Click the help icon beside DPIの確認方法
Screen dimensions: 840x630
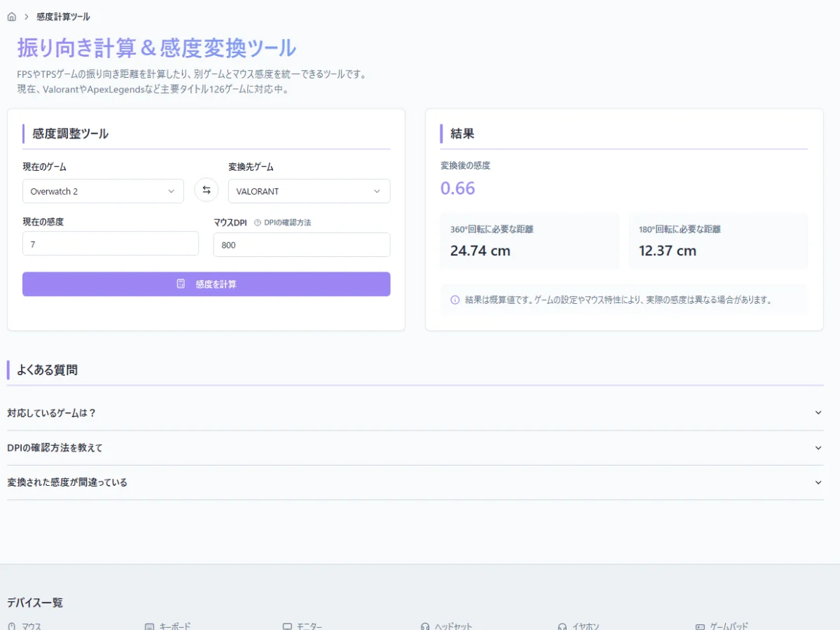point(257,223)
